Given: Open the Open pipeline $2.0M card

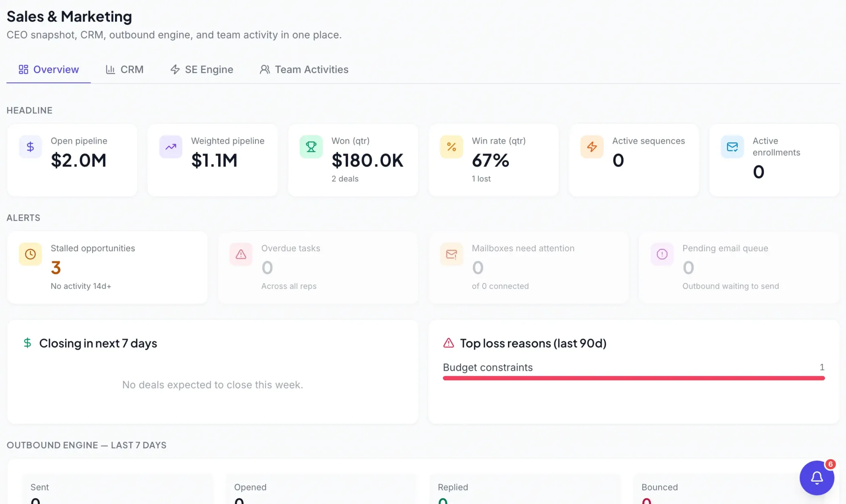Looking at the screenshot, I should point(72,160).
